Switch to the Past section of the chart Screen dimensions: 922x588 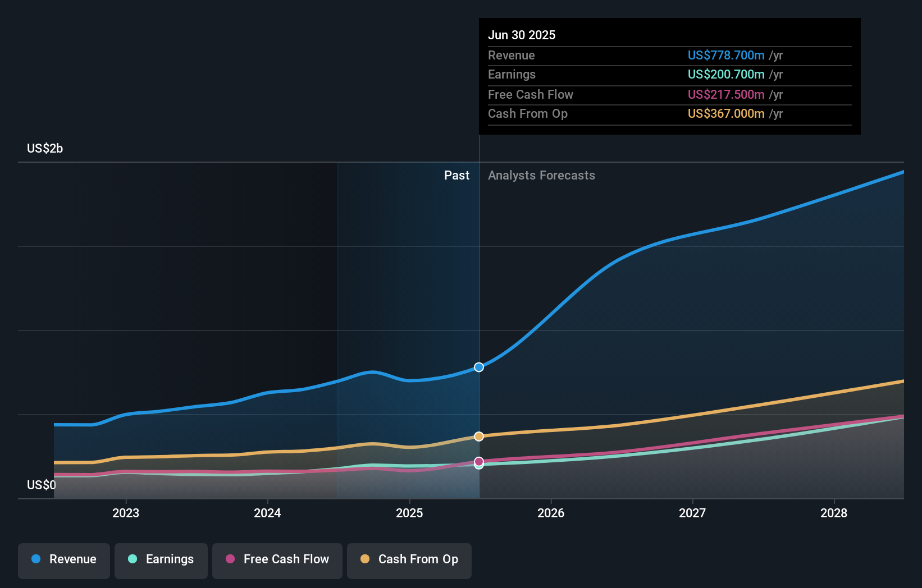[457, 175]
